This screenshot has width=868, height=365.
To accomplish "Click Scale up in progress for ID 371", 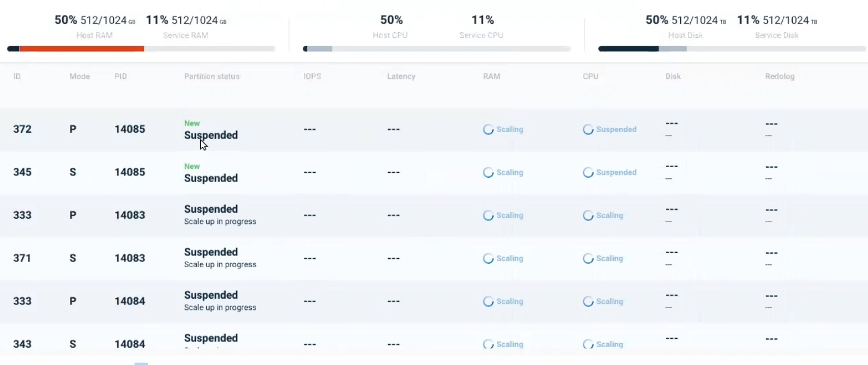I will tap(220, 264).
